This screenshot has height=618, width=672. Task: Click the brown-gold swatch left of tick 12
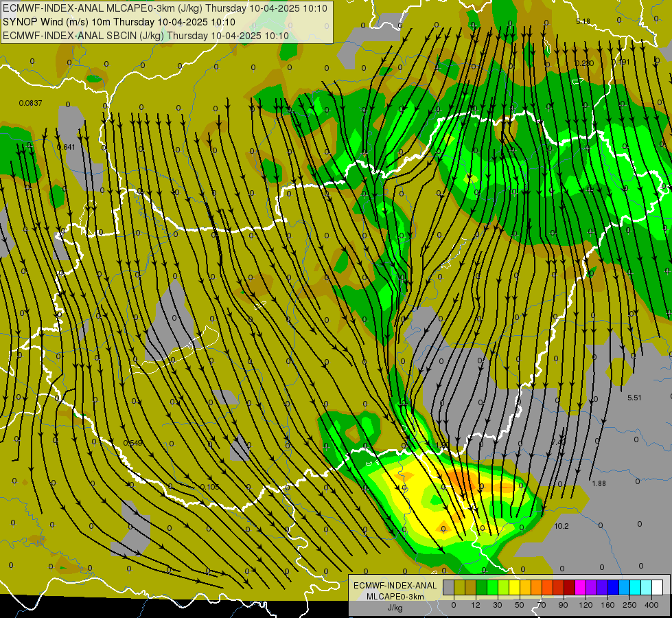tap(471, 587)
